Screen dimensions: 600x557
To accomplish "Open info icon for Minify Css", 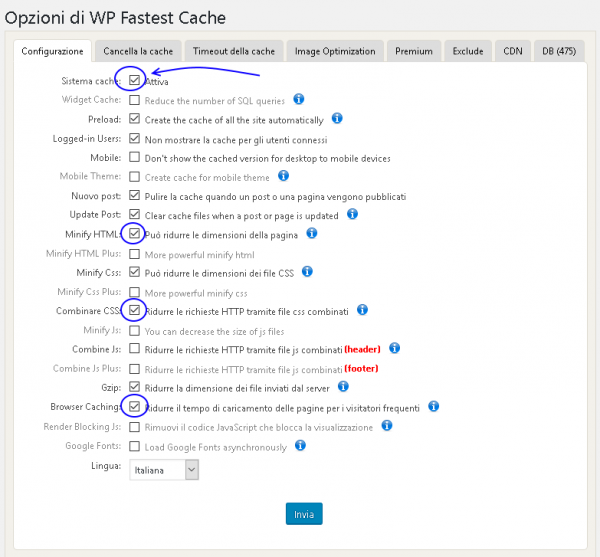I will [x=307, y=272].
